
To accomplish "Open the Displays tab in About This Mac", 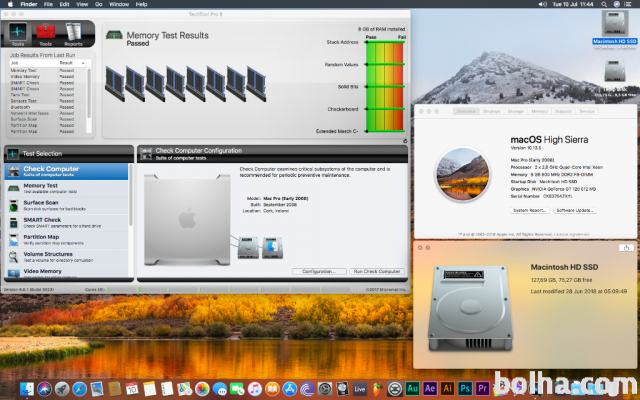I will tap(491, 111).
